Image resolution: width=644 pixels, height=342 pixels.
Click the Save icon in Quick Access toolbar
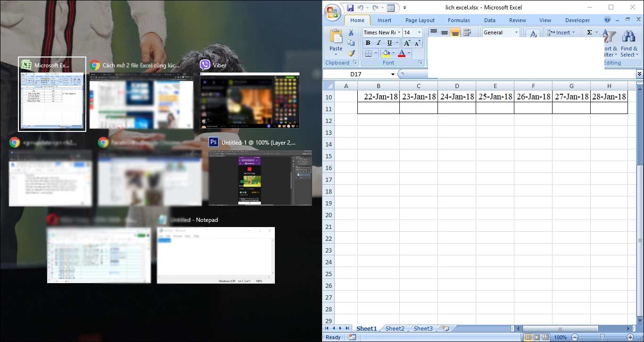[x=350, y=8]
